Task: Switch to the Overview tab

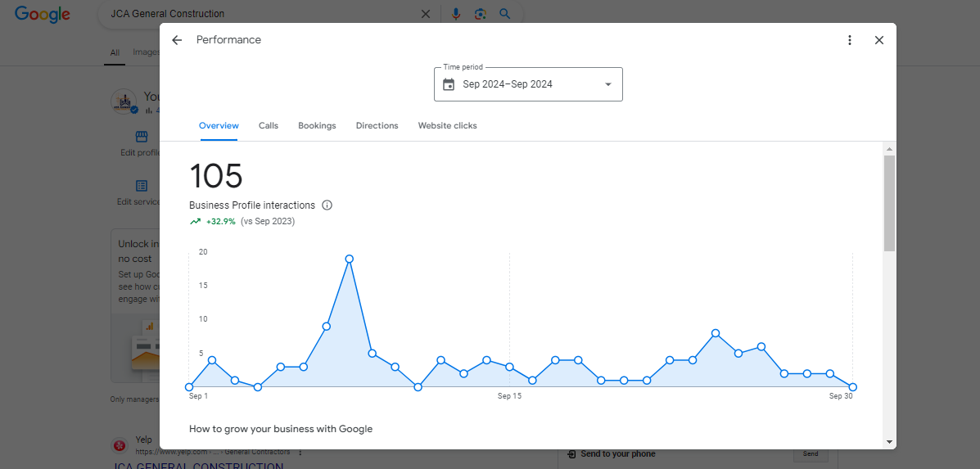Action: pyautogui.click(x=219, y=125)
